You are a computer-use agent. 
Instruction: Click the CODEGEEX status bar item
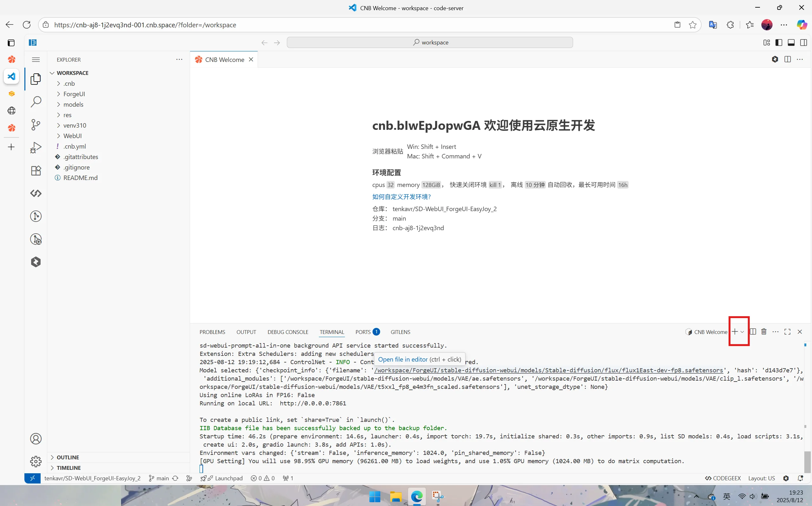(723, 478)
